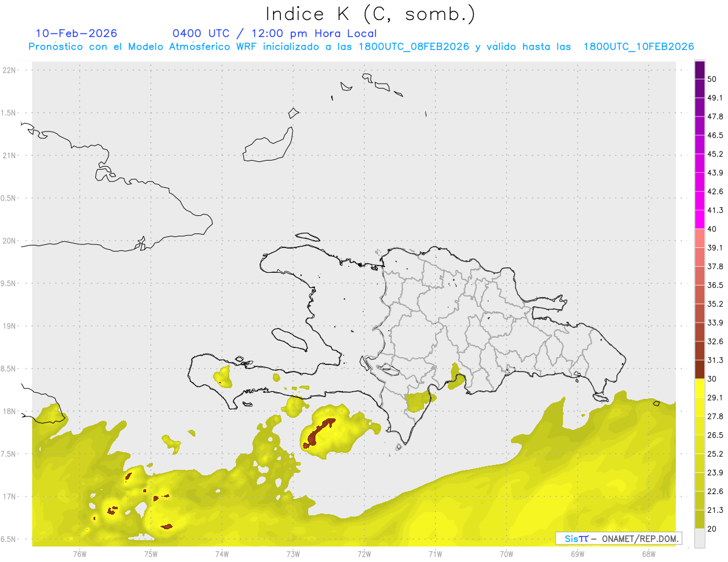Screen dimensions: 728x562
Task: Click the '20N' latitude label
Action: tap(9, 241)
